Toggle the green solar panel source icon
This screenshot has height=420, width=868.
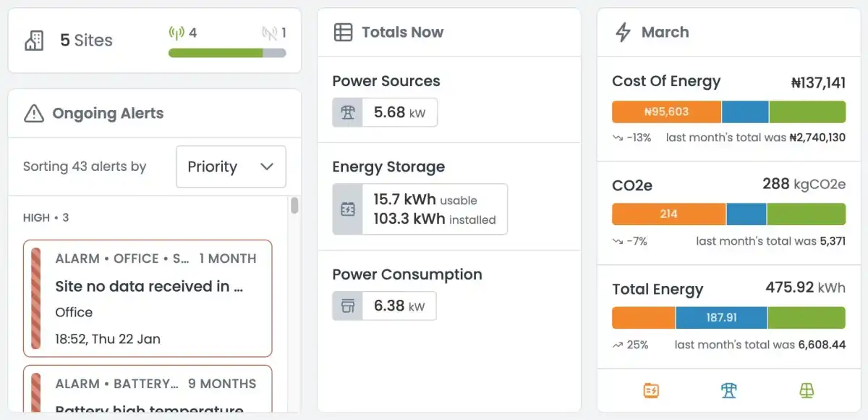click(x=807, y=391)
